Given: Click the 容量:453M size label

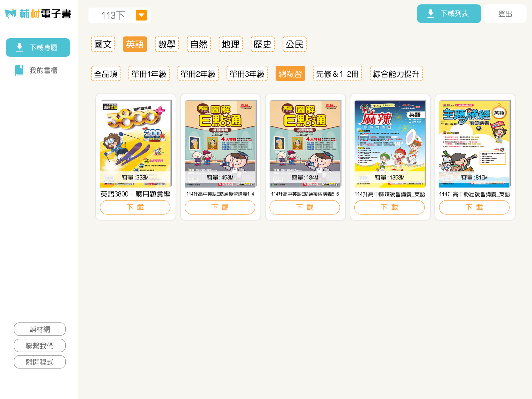Looking at the screenshot, I should 220,178.
